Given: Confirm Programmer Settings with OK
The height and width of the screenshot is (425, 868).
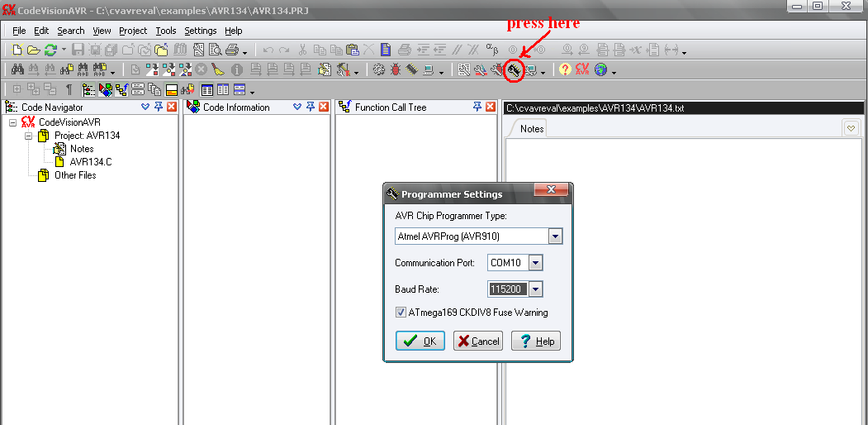Looking at the screenshot, I should [x=420, y=341].
